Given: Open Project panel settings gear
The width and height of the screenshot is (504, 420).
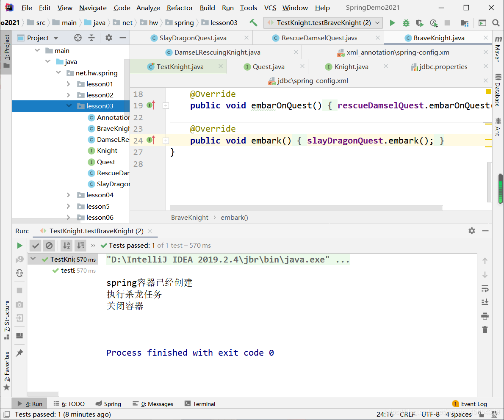Looking at the screenshot, I should [109, 38].
